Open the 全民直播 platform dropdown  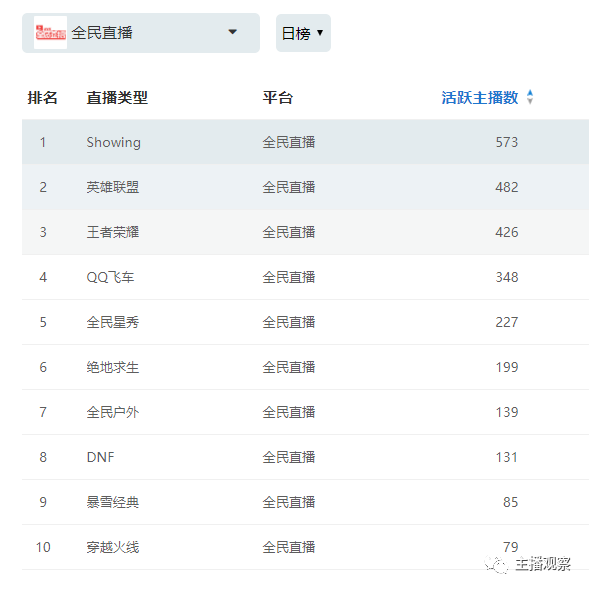141,33
